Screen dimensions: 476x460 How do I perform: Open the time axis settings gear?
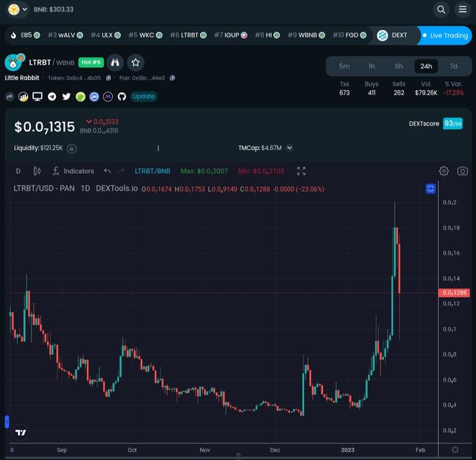[454, 450]
